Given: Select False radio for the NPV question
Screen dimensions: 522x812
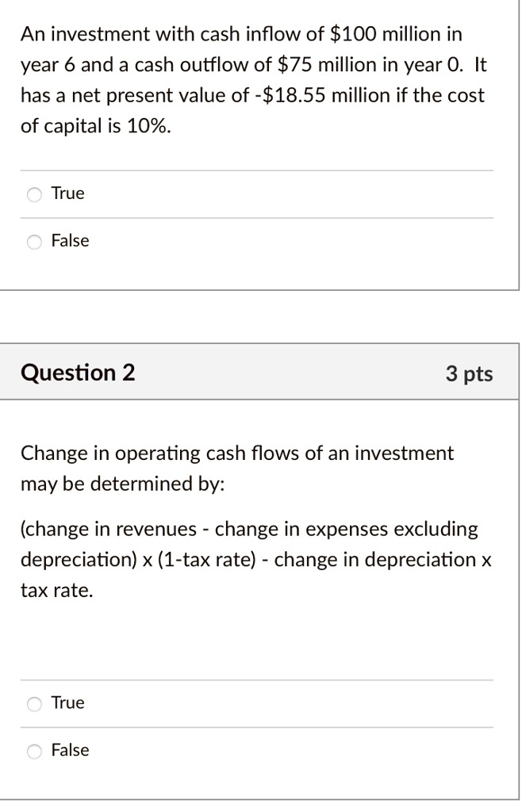Looking at the screenshot, I should 34,242.
